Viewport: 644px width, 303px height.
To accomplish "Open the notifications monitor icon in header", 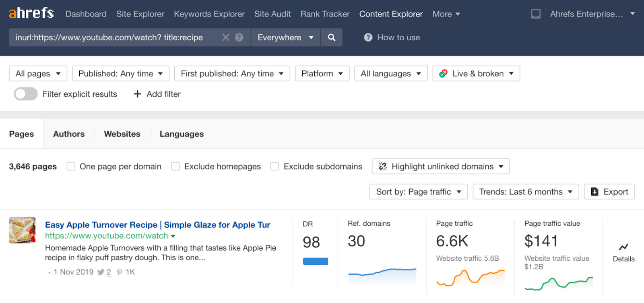I will 536,14.
